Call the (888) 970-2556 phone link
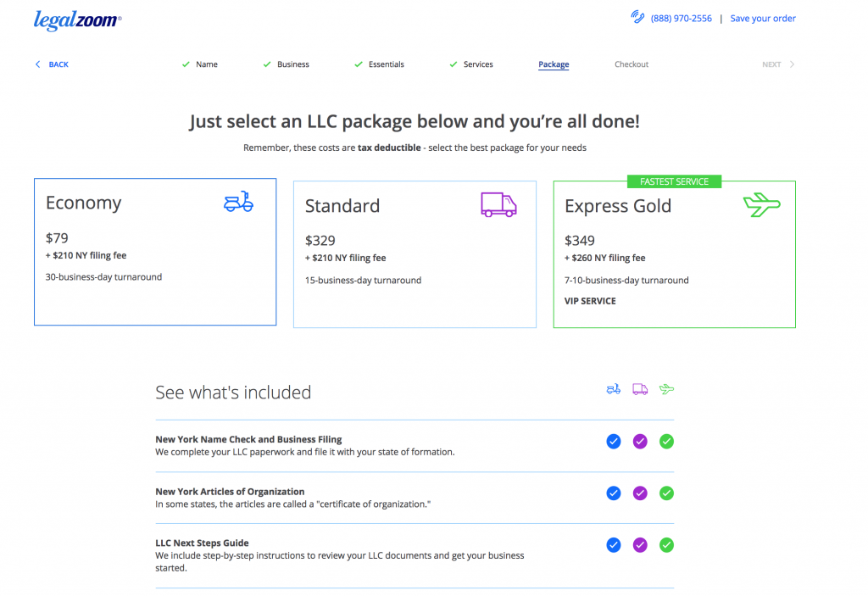This screenshot has height=596, width=868. [x=681, y=19]
